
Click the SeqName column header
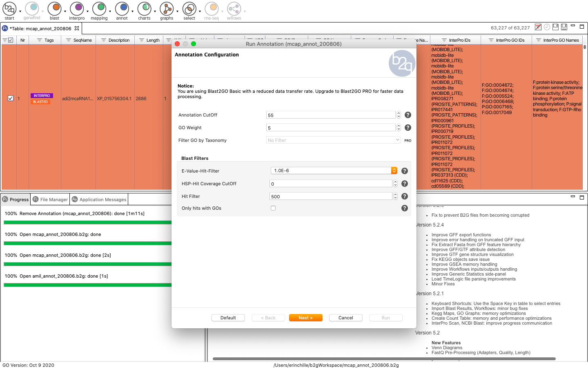(x=78, y=40)
